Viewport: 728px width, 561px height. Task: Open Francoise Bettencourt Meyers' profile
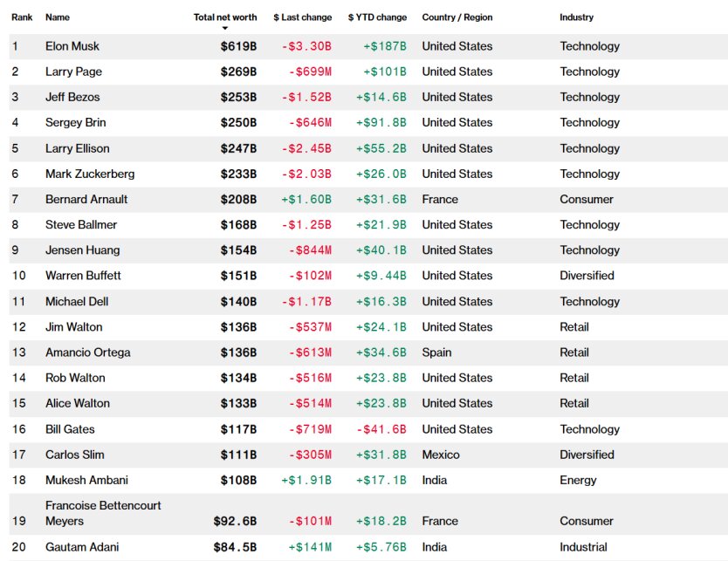coord(103,513)
